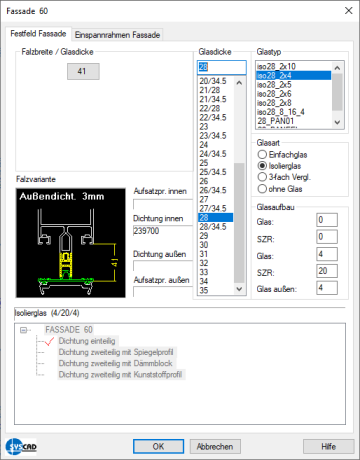
Task: Collapse the FASSADE 60 tree node
Action: click(23, 330)
